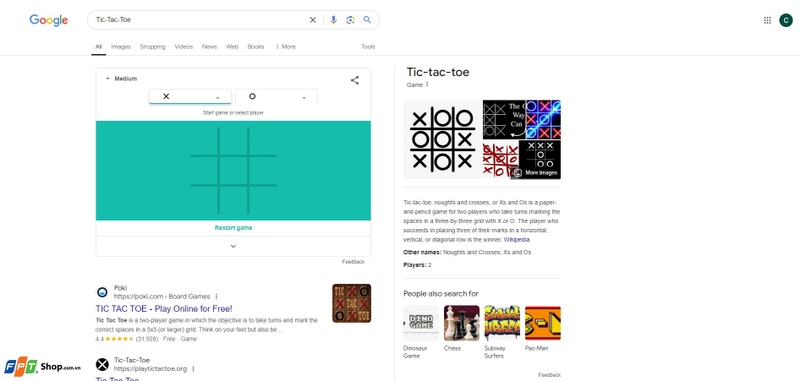The height and width of the screenshot is (381, 800).
Task: Open Subway Surfers related search
Action: tap(502, 332)
